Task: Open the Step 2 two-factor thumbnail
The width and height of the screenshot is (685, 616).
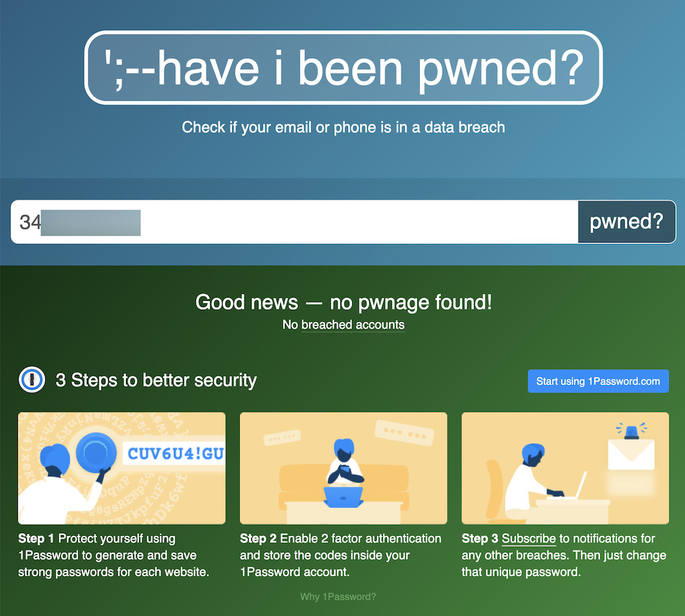Action: coord(343,468)
